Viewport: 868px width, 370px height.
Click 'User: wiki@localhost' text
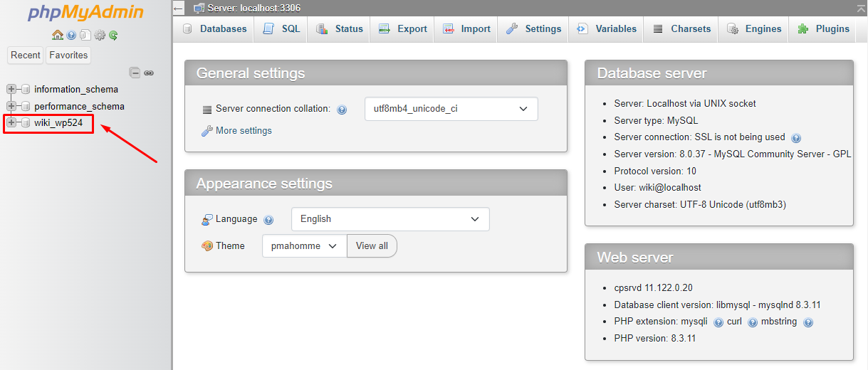tap(657, 188)
